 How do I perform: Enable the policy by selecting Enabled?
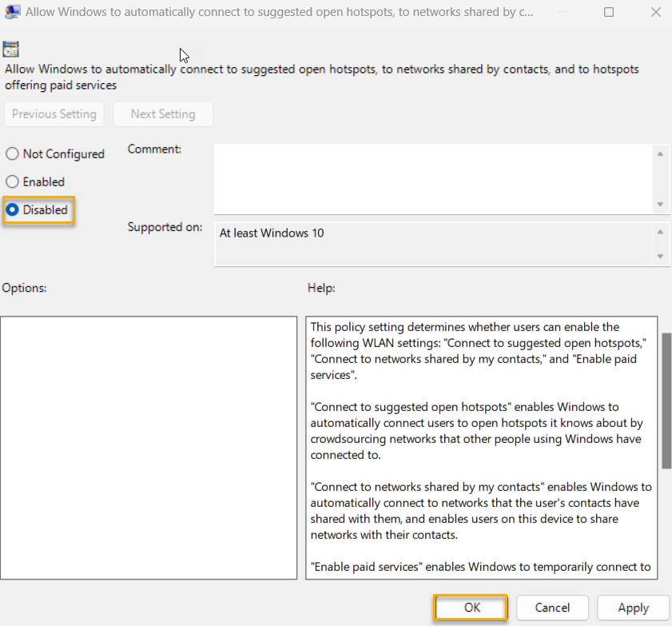[x=12, y=181]
